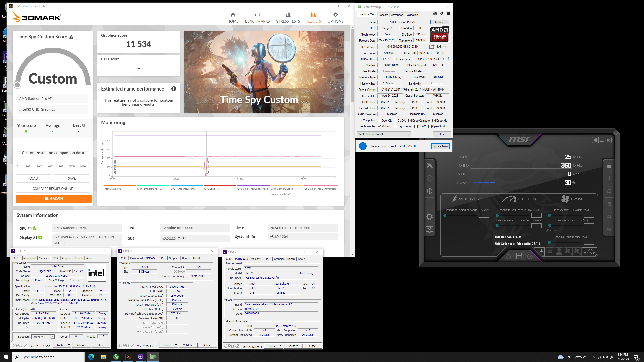The width and height of the screenshot is (644, 362).
Task: Click Update Now in GPU-Z
Action: [440, 146]
